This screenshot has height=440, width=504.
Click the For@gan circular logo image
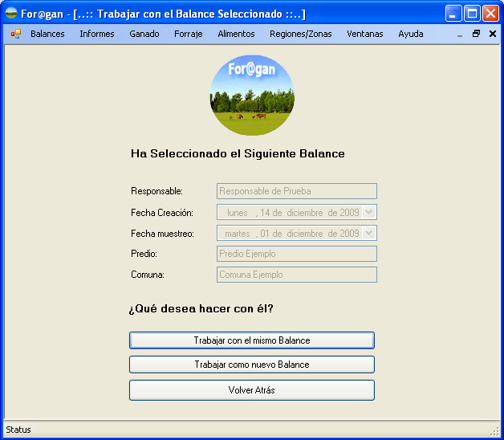(x=252, y=95)
